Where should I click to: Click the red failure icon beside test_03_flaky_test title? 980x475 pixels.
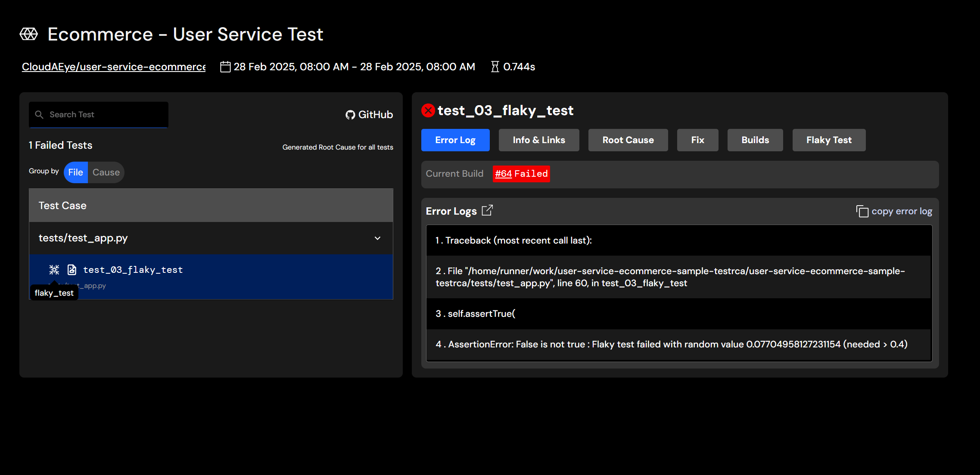coord(428,110)
